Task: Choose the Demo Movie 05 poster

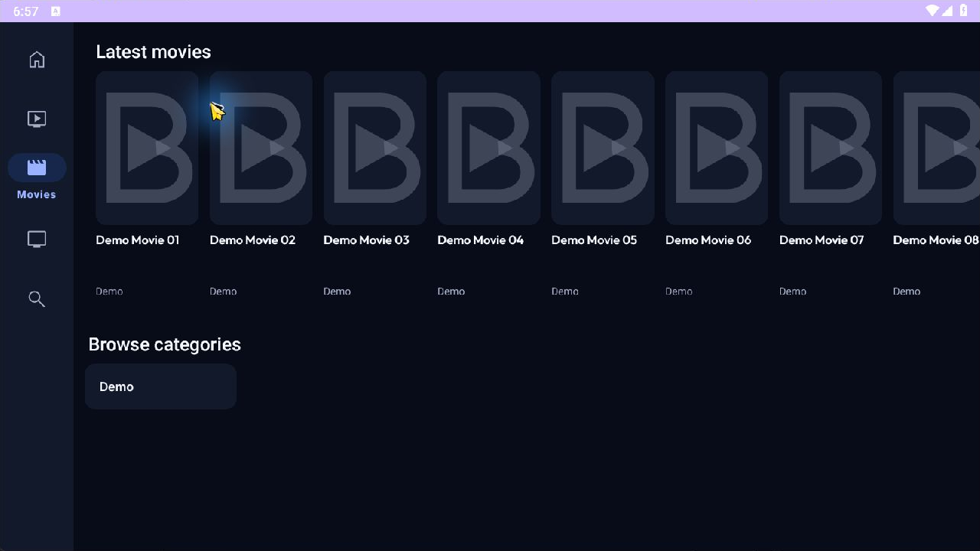Action: (603, 148)
